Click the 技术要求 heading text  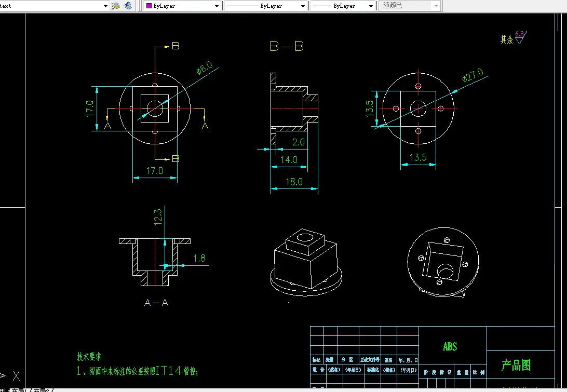tap(89, 357)
